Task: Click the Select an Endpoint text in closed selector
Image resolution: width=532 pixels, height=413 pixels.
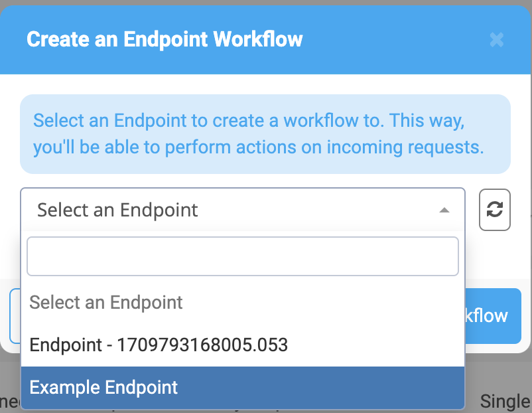Action: [x=117, y=210]
